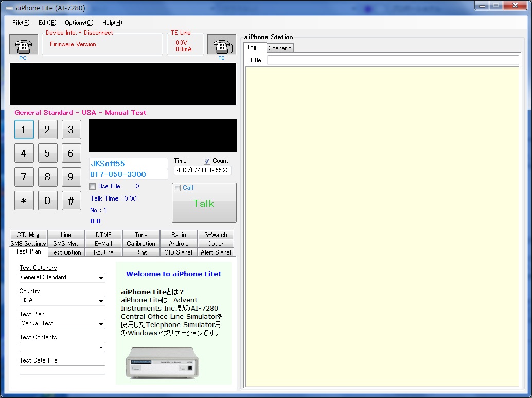Select the Radio tab
Viewport: 532px width, 398px height.
tap(179, 234)
